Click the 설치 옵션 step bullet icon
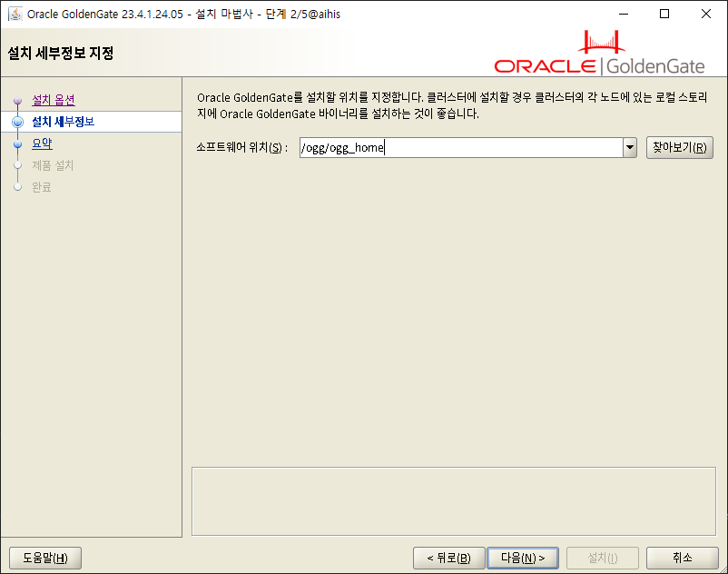Image resolution: width=728 pixels, height=574 pixels. pos(17,100)
